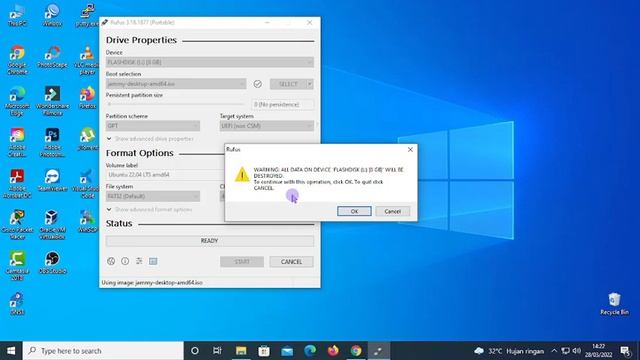Click the taskbar search box
640x360 pixels.
click(x=103, y=351)
